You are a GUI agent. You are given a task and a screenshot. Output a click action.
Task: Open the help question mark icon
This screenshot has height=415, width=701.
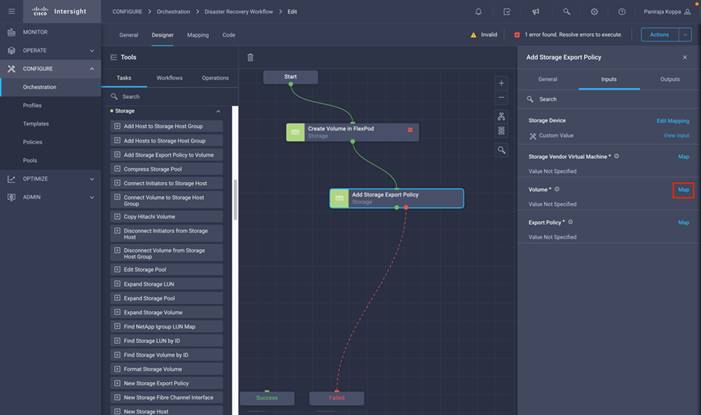pyautogui.click(x=622, y=12)
